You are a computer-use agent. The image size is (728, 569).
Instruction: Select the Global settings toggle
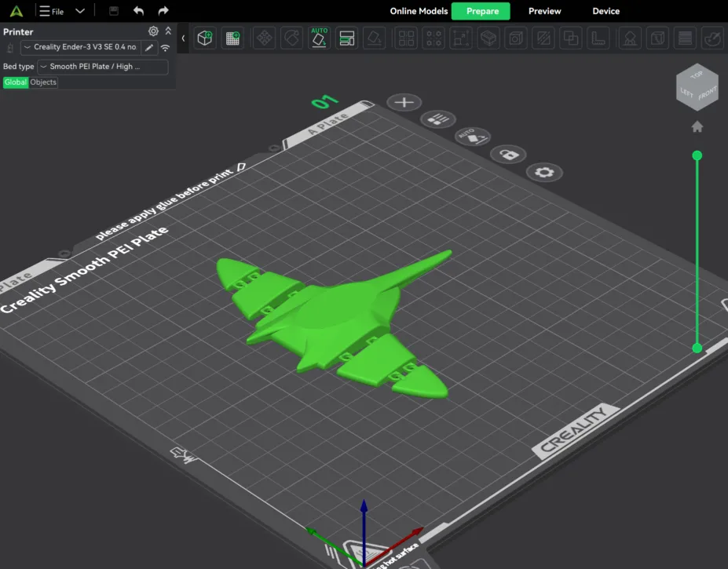pos(16,82)
